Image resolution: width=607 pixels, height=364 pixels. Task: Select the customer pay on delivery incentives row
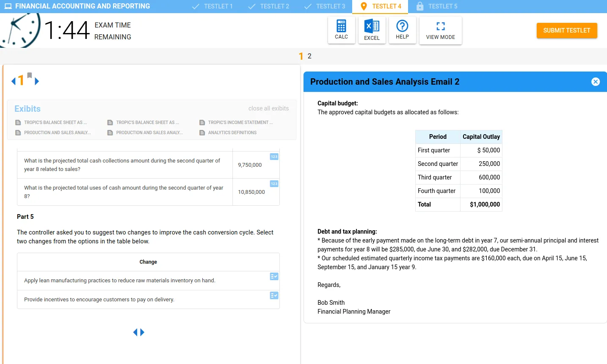[x=148, y=300]
